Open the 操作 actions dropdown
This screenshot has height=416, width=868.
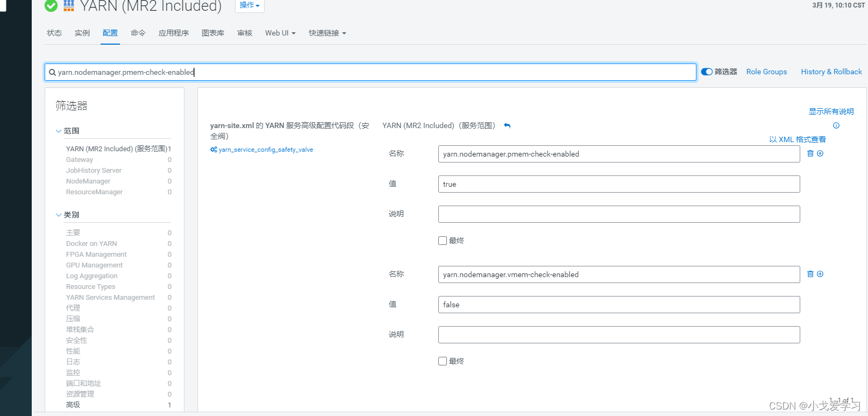tap(250, 5)
